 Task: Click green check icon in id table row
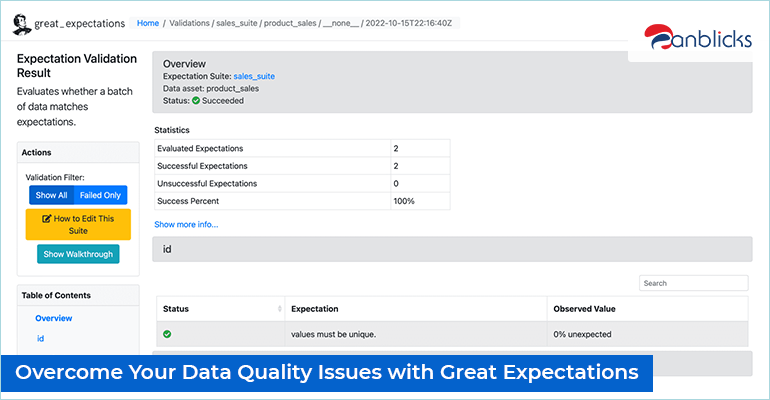click(167, 334)
